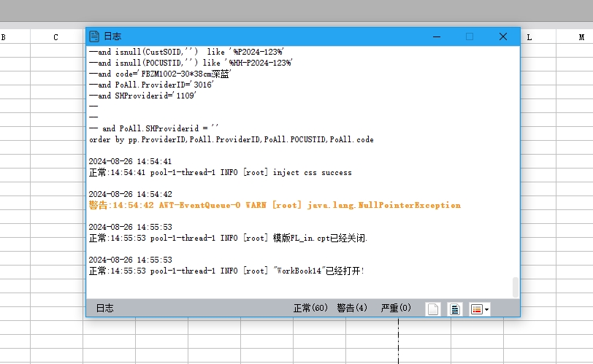Click the CustSOID like '%P2024-123%' line
Viewport: 593px width, 364px height.
coord(186,52)
